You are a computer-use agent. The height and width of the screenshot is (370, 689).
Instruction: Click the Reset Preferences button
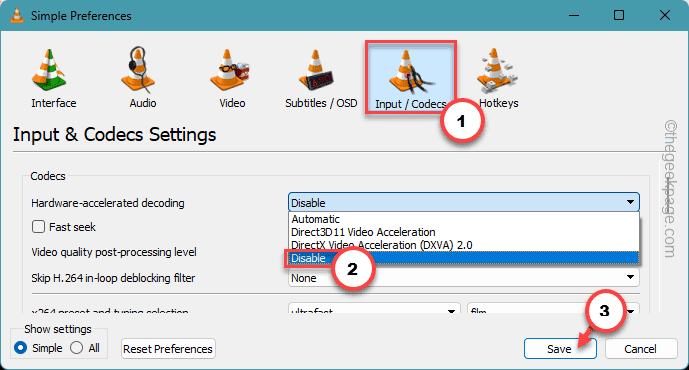[x=168, y=349]
